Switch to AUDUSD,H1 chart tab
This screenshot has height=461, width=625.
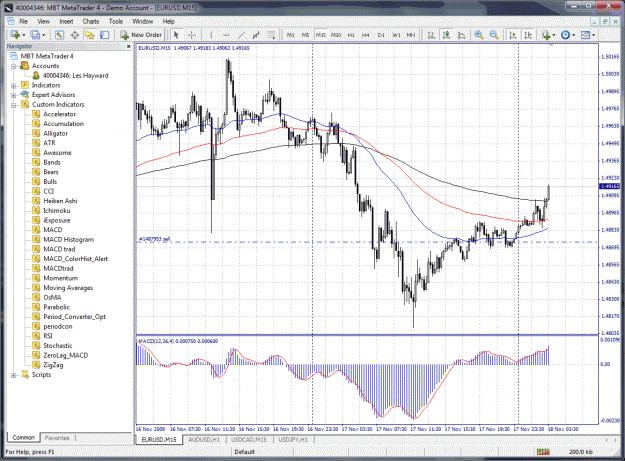point(204,439)
